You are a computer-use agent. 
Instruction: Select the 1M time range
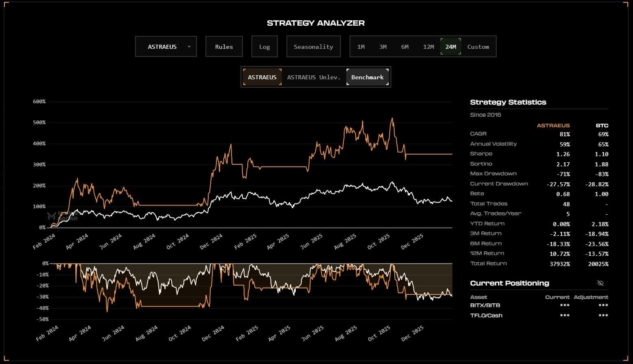click(x=361, y=47)
